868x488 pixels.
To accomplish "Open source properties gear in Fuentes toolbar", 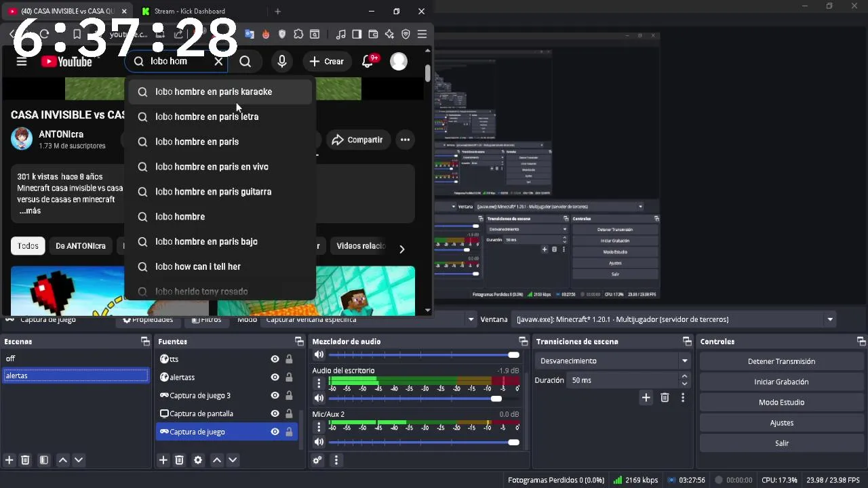I will pos(198,460).
